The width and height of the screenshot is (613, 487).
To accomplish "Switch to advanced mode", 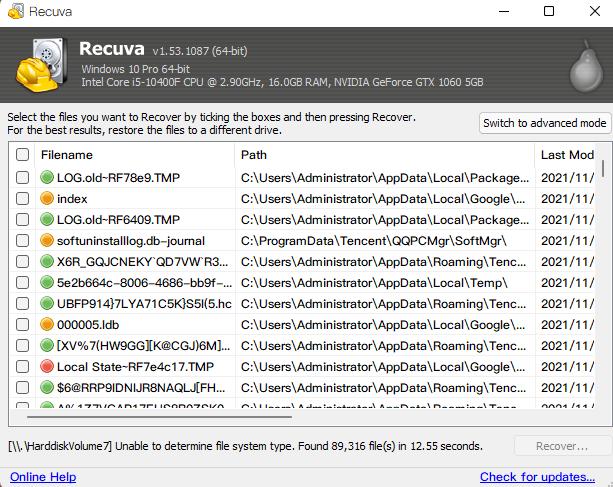I will pyautogui.click(x=544, y=123).
